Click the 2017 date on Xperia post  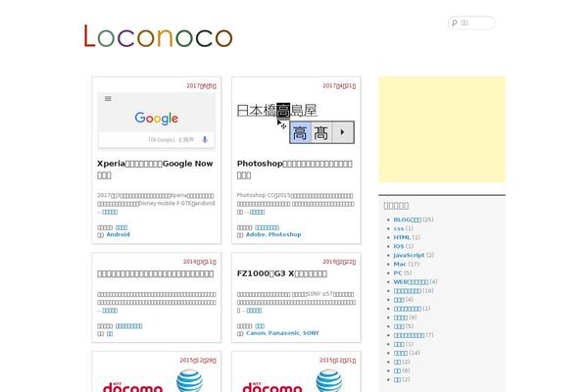[x=201, y=85]
